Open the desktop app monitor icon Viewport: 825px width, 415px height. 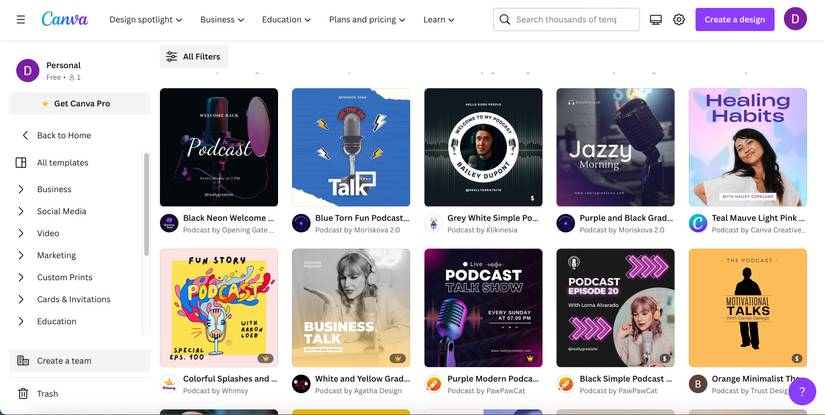656,19
